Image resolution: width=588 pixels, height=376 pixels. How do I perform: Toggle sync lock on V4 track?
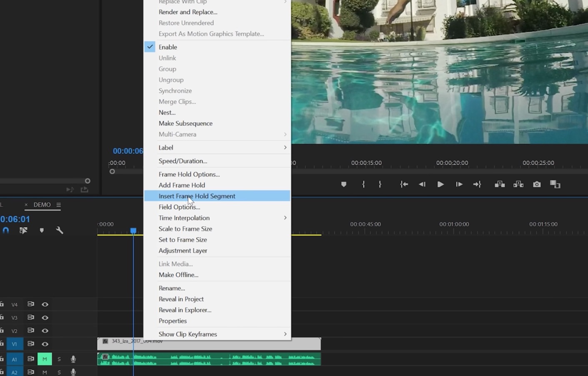tap(30, 304)
